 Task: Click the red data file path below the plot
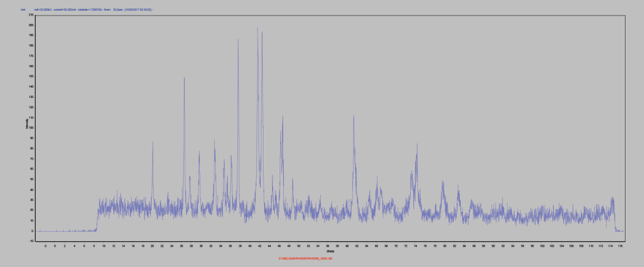point(305,259)
